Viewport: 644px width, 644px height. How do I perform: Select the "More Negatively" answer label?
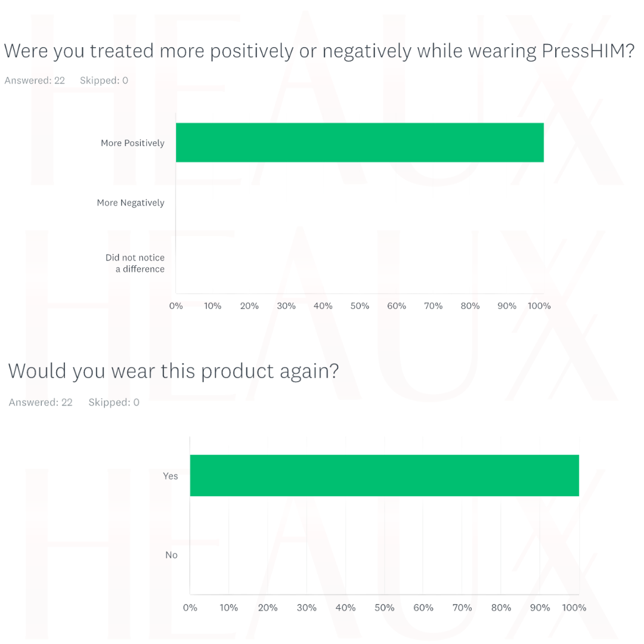[131, 203]
